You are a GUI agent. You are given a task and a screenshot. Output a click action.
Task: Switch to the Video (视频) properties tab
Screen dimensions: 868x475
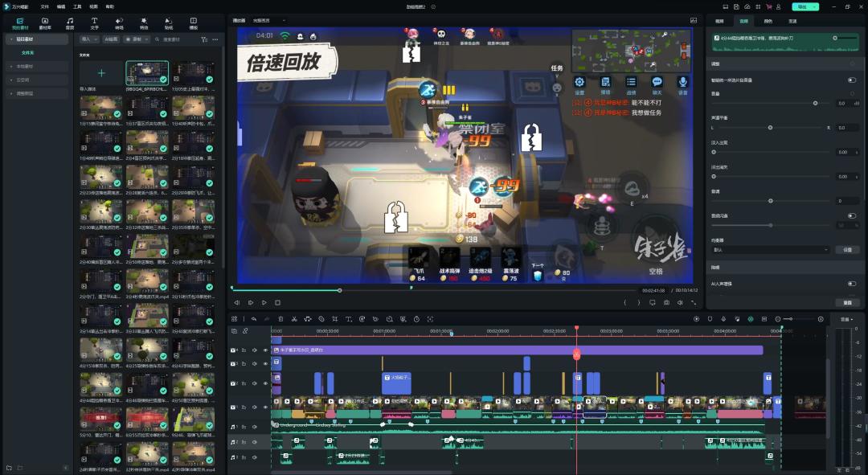(x=719, y=21)
